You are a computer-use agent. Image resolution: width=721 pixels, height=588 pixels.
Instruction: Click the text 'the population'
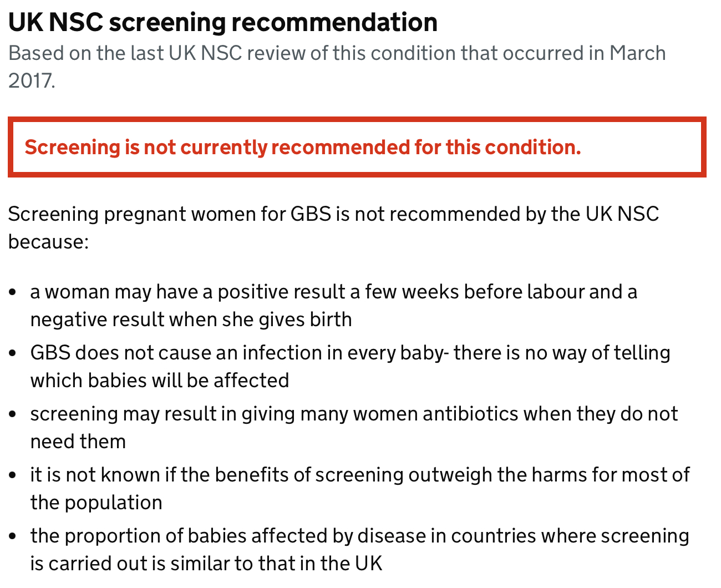coord(96,503)
